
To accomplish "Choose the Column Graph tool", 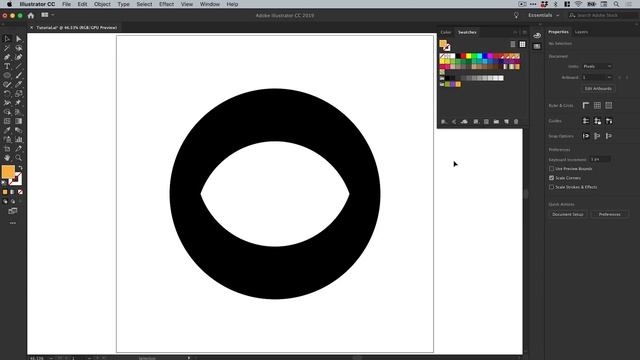I will [x=18, y=139].
